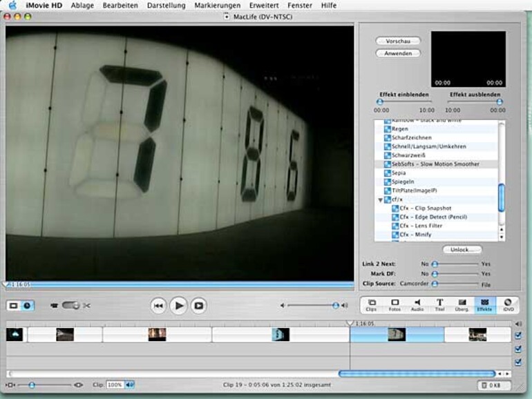Select the Sepia effect

437,173
